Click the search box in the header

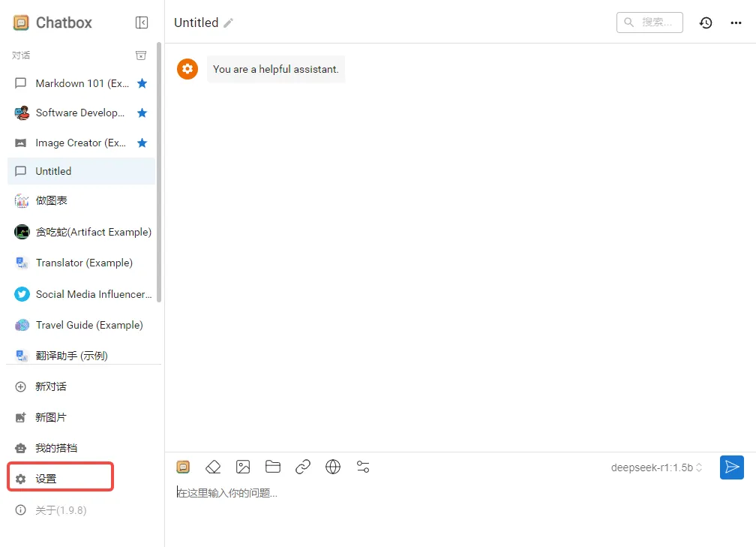[649, 23]
